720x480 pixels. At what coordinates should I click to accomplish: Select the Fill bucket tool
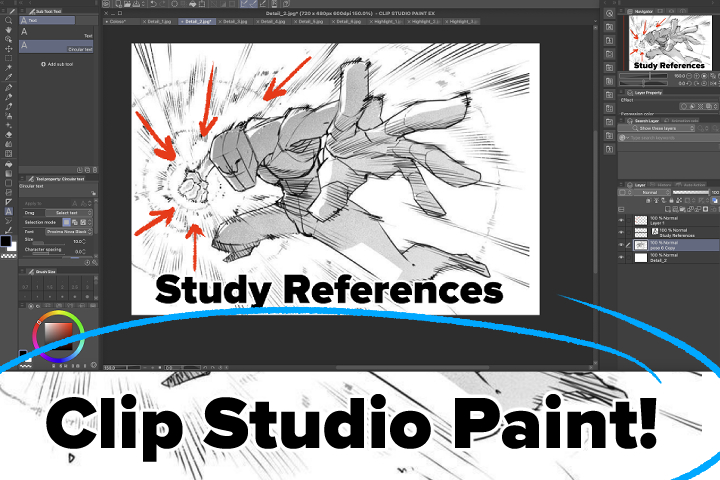[x=8, y=164]
